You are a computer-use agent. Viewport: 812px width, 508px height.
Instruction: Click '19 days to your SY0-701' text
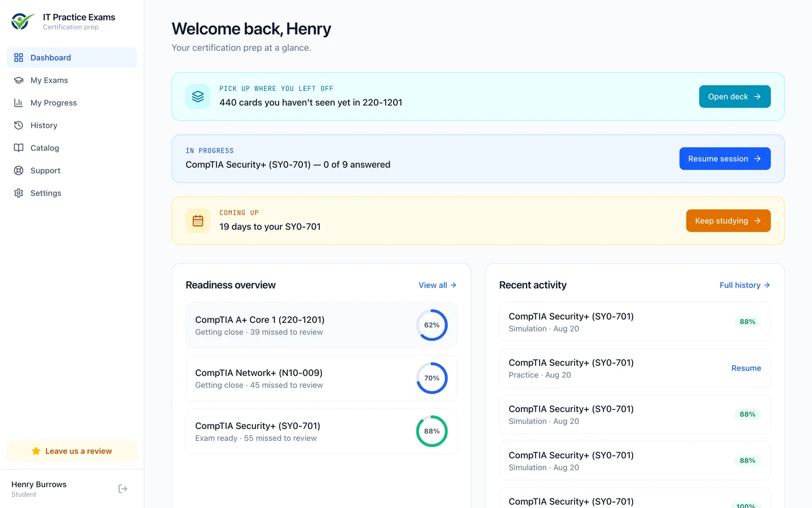pyautogui.click(x=270, y=226)
